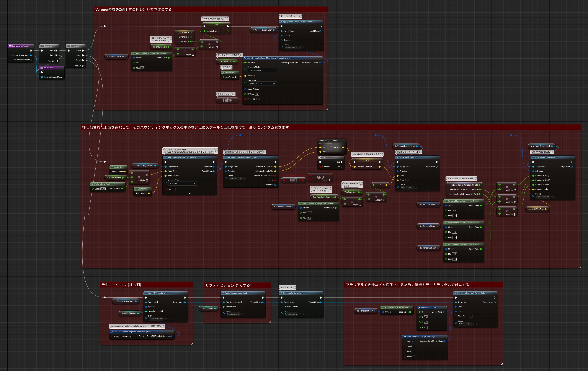The height and width of the screenshot is (371, 588).
Task: Click the Make Literal Float Value 0.98 field
Action: (103, 189)
